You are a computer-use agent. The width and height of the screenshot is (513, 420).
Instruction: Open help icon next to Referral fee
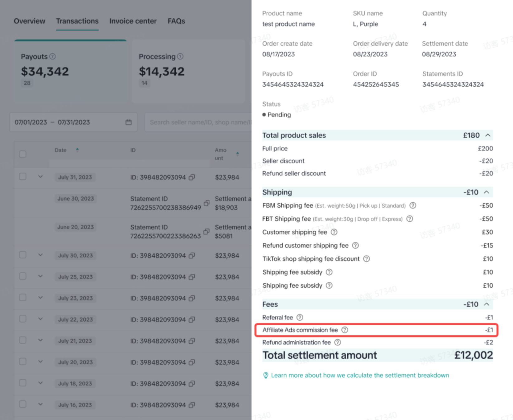(300, 317)
